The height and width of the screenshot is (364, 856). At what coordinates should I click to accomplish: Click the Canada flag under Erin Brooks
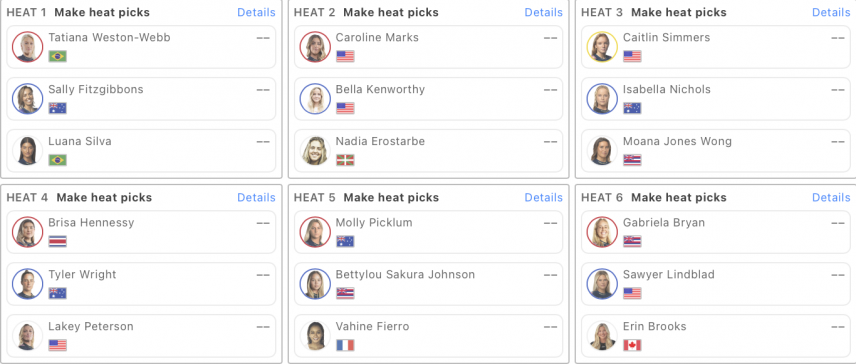point(632,345)
